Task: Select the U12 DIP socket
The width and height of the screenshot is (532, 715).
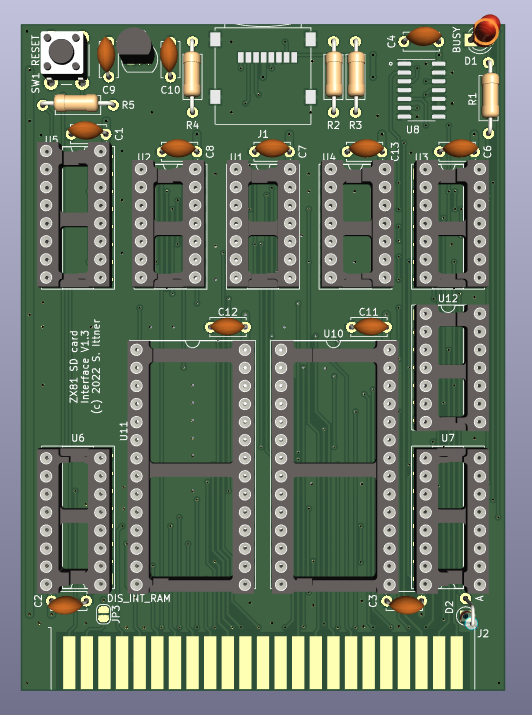Action: (x=452, y=368)
